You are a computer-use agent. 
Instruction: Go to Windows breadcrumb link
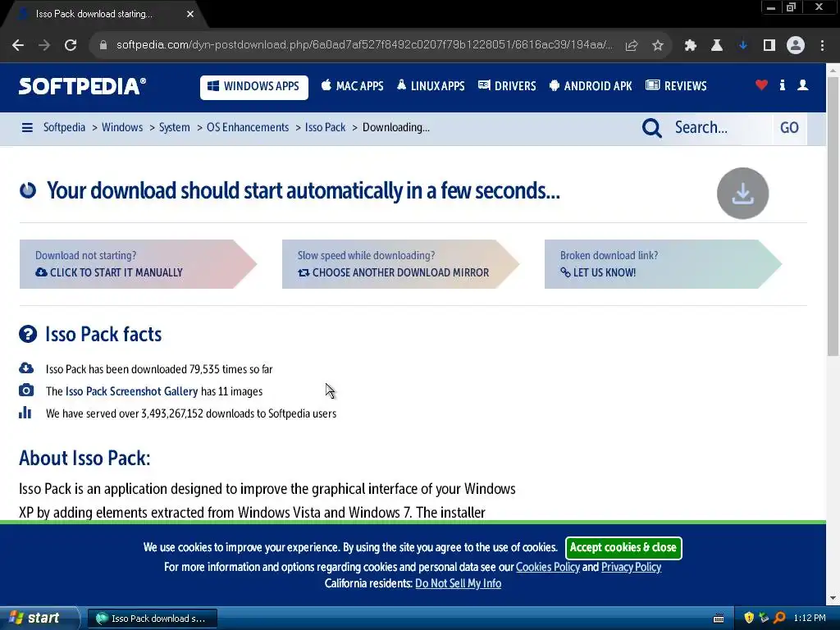[x=122, y=127]
